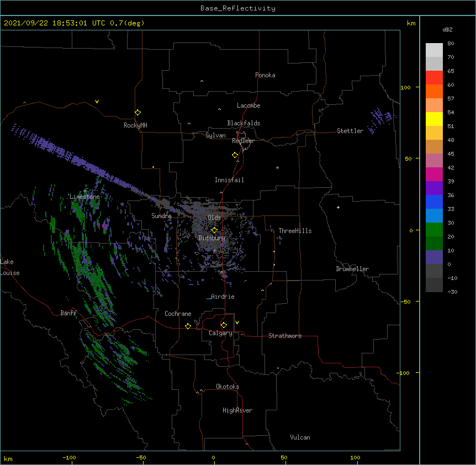This screenshot has height=465, width=476.
Task: Select the 60 dBZ orange legend swatch
Action: [x=434, y=91]
